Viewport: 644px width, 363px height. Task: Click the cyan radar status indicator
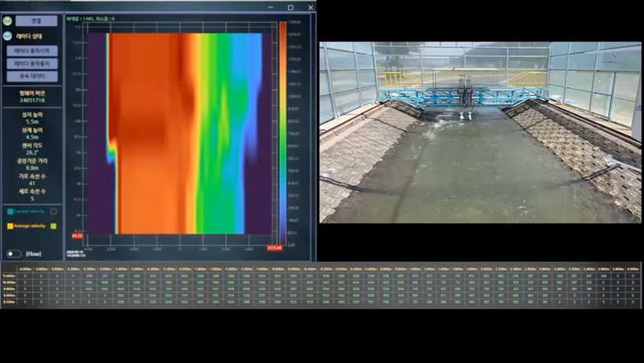[x=7, y=36]
